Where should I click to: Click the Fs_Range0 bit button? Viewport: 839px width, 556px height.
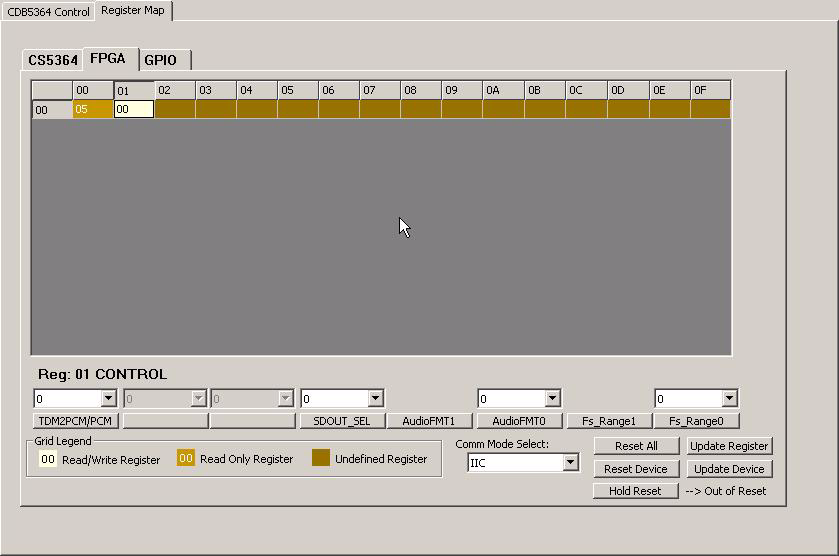tap(696, 421)
